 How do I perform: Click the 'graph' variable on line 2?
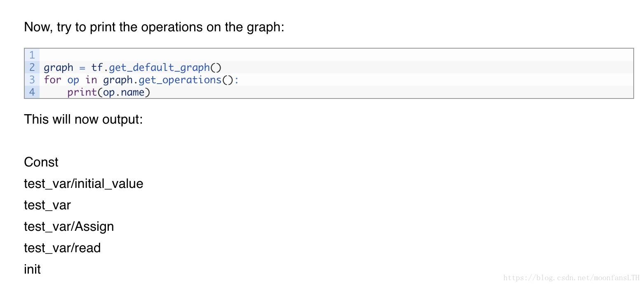point(59,68)
